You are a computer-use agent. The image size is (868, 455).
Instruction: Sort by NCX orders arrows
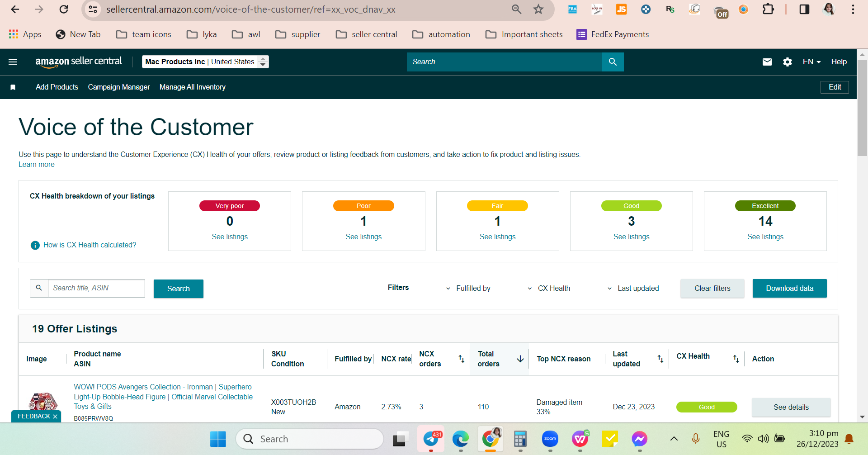click(462, 359)
